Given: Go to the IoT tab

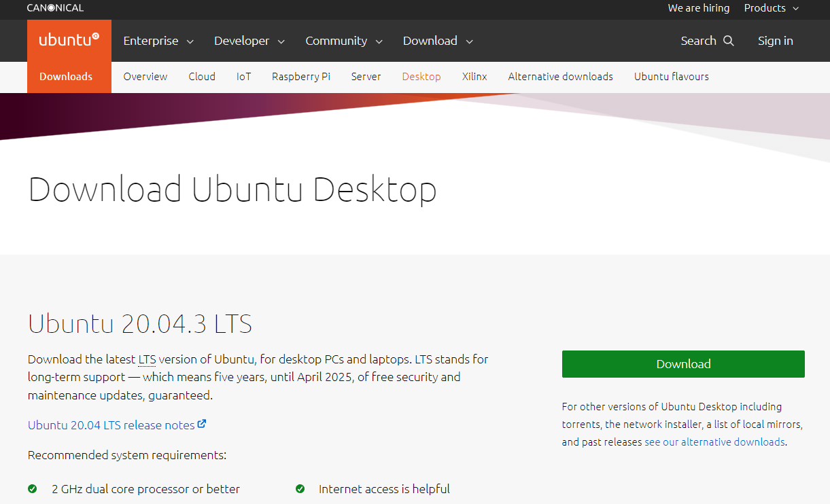Looking at the screenshot, I should 244,77.
